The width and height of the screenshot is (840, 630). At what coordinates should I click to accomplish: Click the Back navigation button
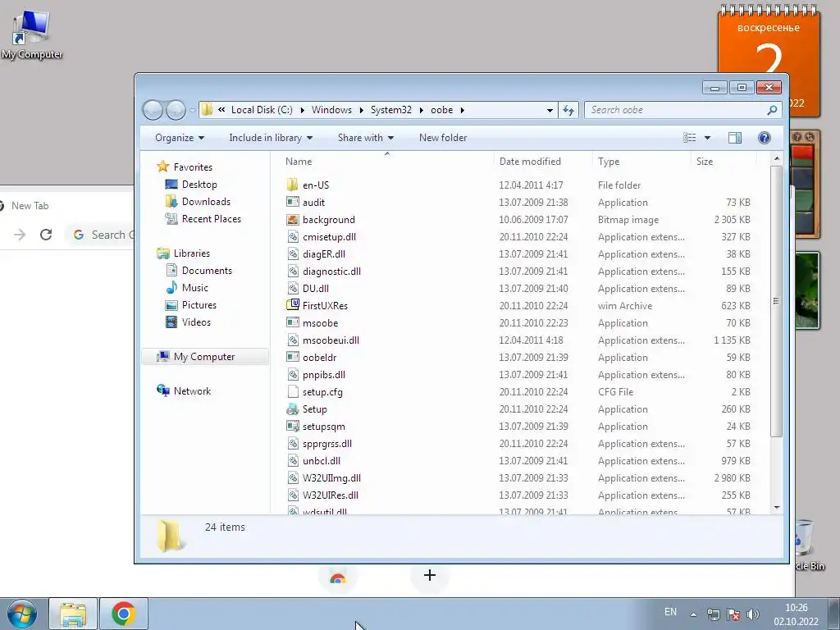153,110
